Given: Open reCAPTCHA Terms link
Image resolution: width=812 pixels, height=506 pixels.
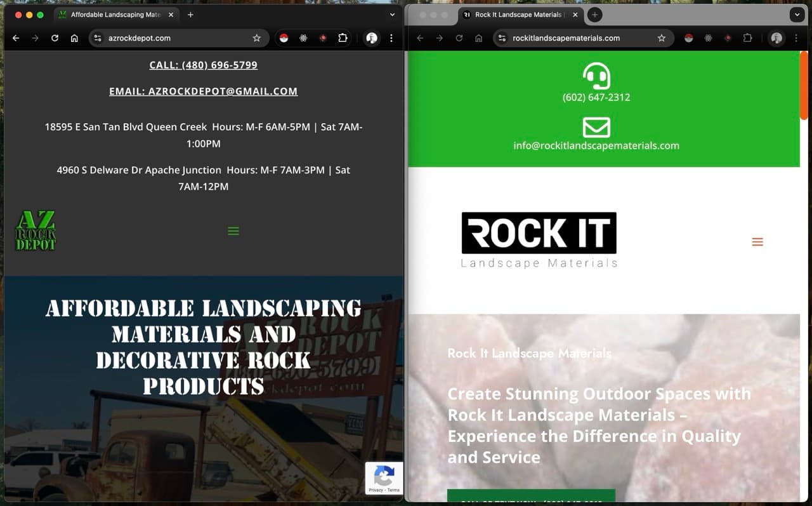Looking at the screenshot, I should (393, 490).
